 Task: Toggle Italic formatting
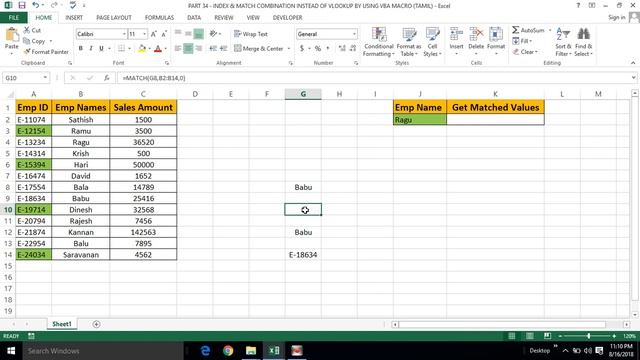[x=91, y=49]
